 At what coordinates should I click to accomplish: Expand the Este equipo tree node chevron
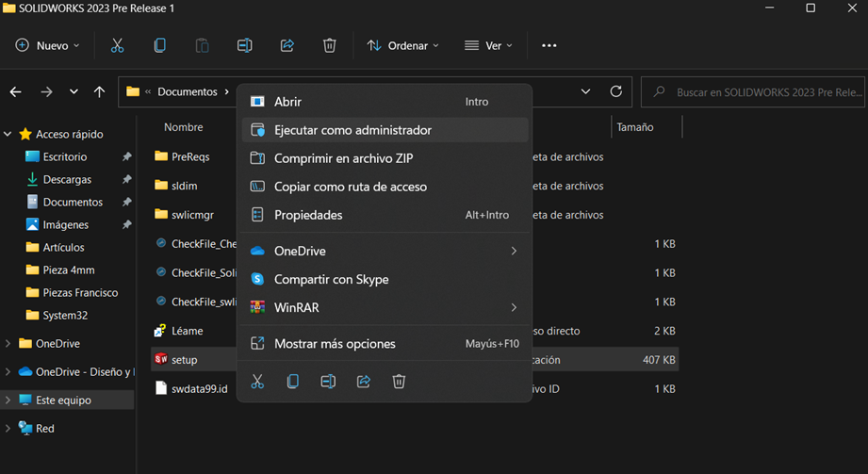coord(8,400)
